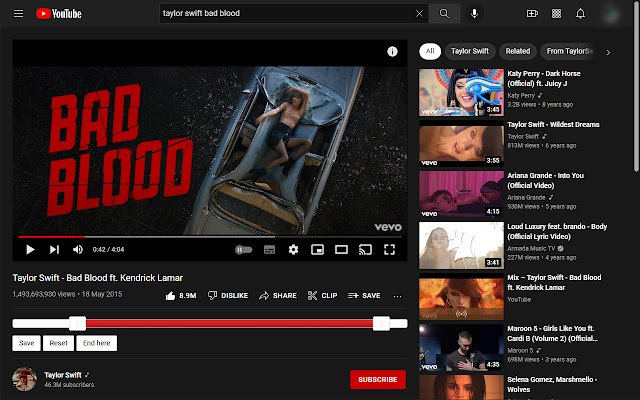640x400 pixels.
Task: Click the video title text
Action: (98, 278)
